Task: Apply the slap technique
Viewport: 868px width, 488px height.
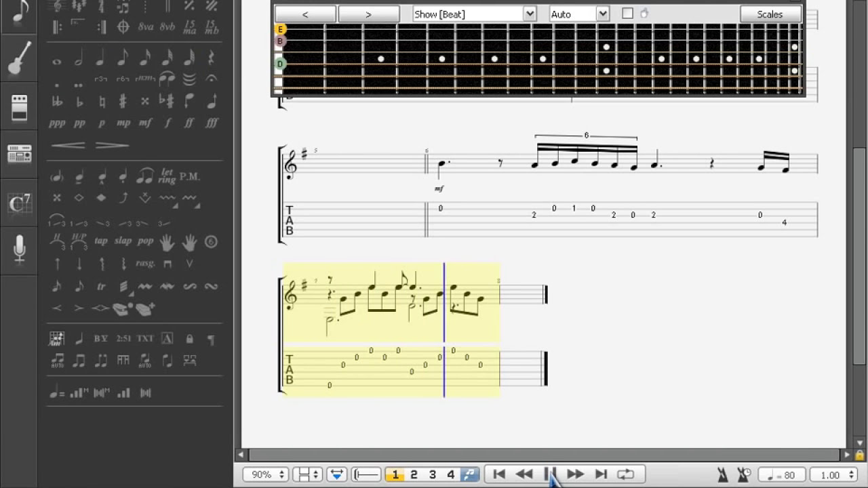Action: pyautogui.click(x=123, y=241)
